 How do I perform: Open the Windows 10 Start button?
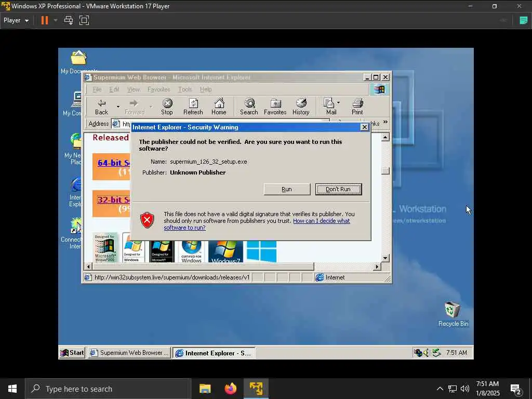click(x=12, y=389)
